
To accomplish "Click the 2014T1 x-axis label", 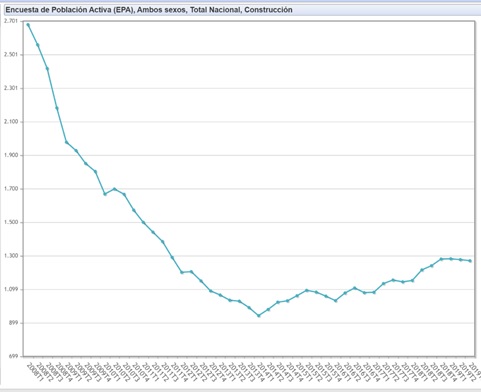I will (265, 372).
